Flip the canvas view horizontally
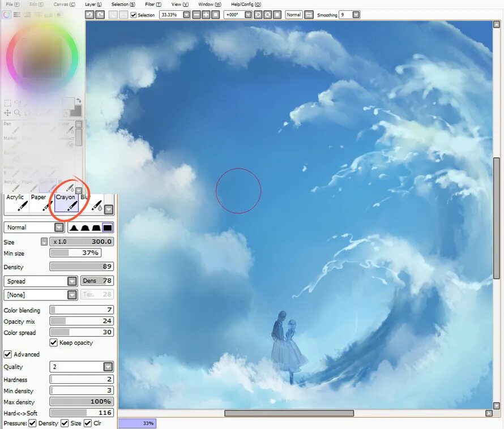This screenshot has height=429, width=504. 309,15
